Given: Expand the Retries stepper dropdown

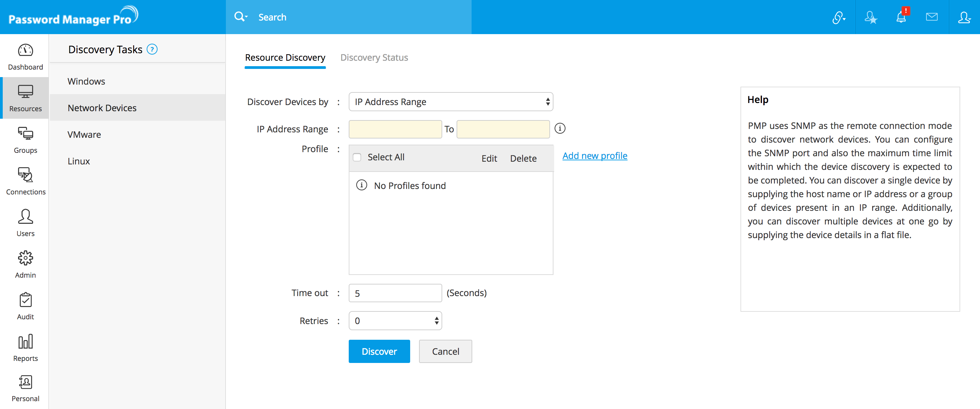Looking at the screenshot, I should [x=437, y=321].
